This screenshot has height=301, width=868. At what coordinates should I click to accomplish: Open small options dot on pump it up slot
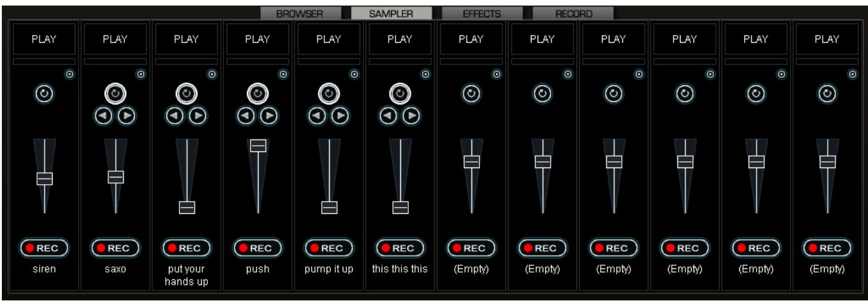pos(355,74)
